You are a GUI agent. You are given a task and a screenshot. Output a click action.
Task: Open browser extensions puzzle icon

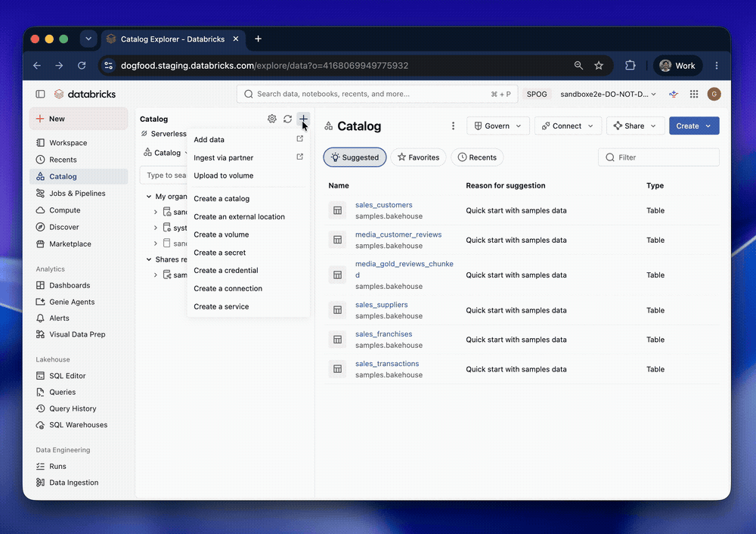pos(631,66)
